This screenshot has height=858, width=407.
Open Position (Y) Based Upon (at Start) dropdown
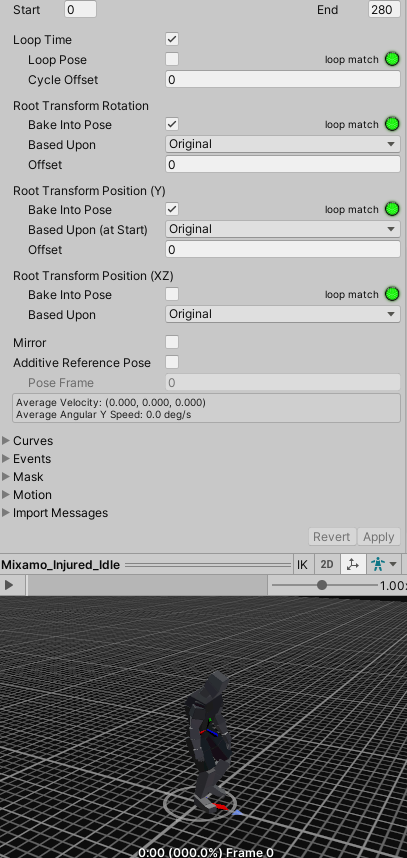click(x=283, y=229)
